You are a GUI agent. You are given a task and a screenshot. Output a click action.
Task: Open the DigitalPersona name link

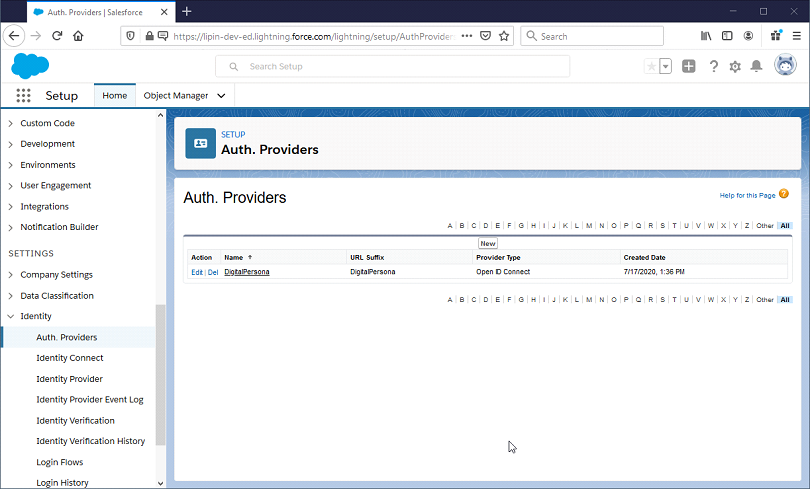point(246,272)
